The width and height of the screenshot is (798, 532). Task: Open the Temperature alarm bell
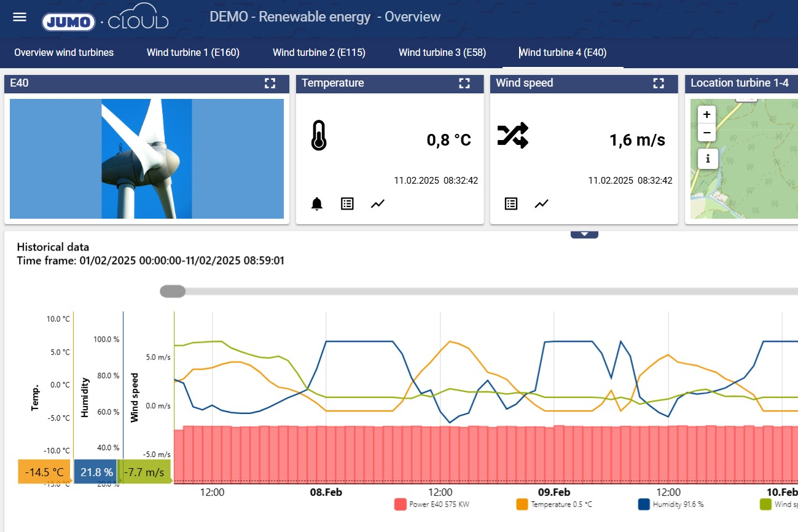pos(317,204)
